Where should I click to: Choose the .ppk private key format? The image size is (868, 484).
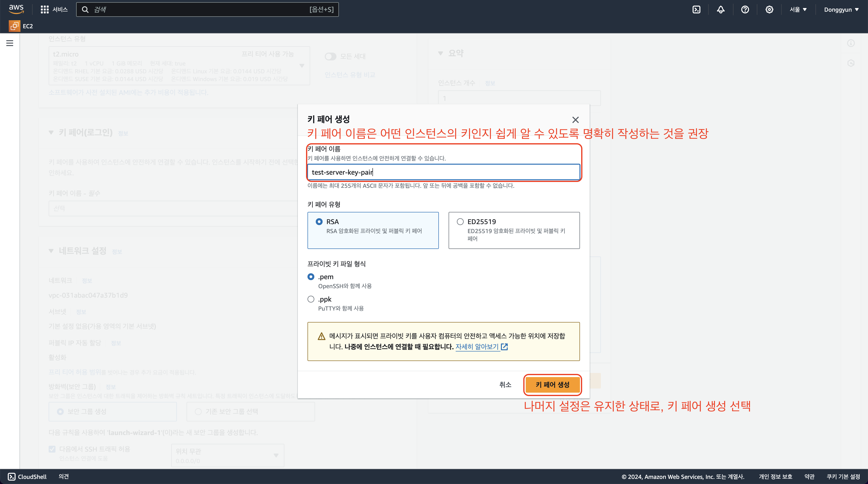311,299
